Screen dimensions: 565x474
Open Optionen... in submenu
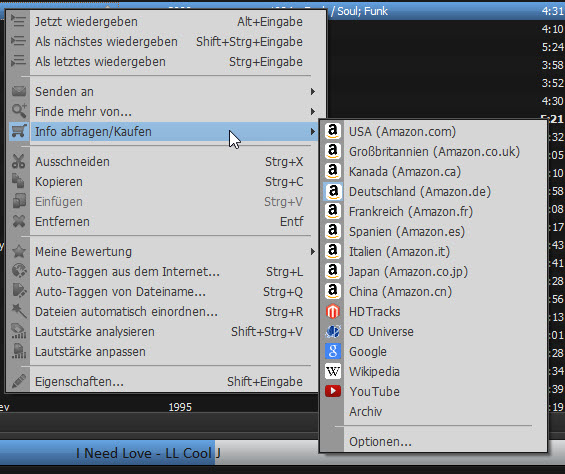(x=433, y=442)
